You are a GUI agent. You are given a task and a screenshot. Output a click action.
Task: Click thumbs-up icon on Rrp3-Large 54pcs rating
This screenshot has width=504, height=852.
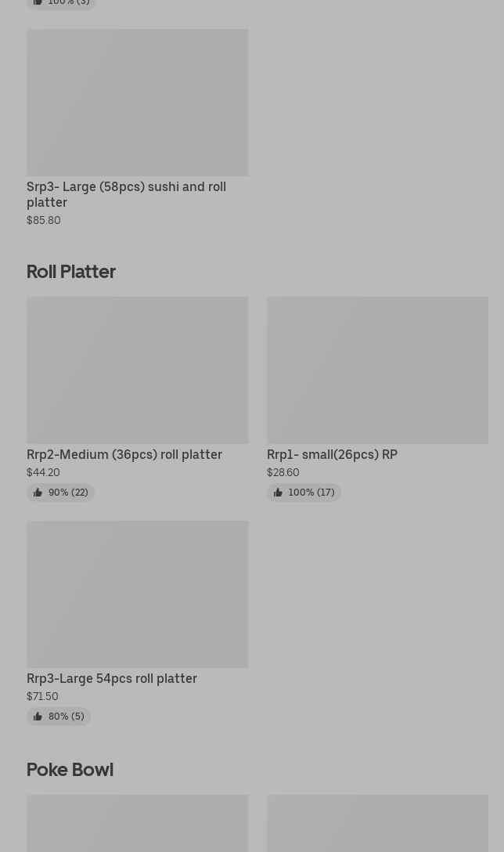tap(38, 717)
